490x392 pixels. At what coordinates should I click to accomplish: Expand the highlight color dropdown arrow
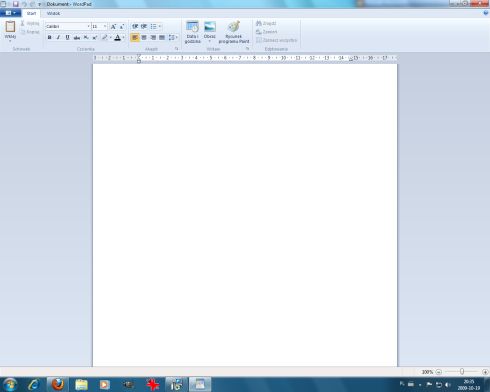110,38
